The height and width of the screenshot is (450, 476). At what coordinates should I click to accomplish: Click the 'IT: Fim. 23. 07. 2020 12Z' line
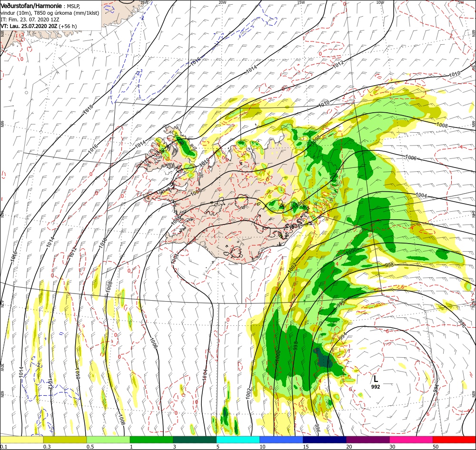click(x=30, y=20)
